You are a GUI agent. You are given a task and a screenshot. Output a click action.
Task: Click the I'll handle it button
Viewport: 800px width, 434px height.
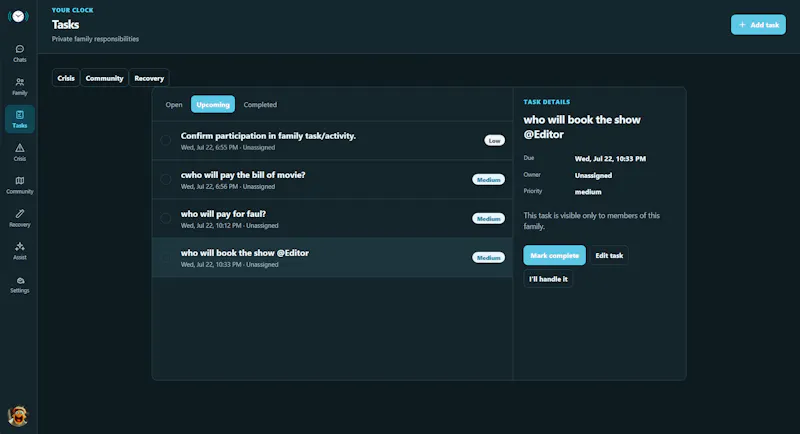coord(548,279)
